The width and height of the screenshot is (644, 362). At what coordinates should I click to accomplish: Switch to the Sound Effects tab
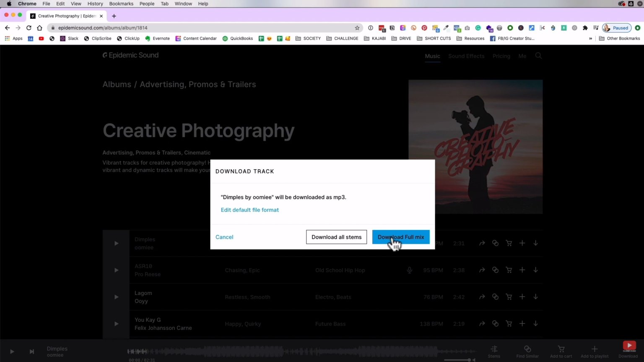click(x=466, y=56)
